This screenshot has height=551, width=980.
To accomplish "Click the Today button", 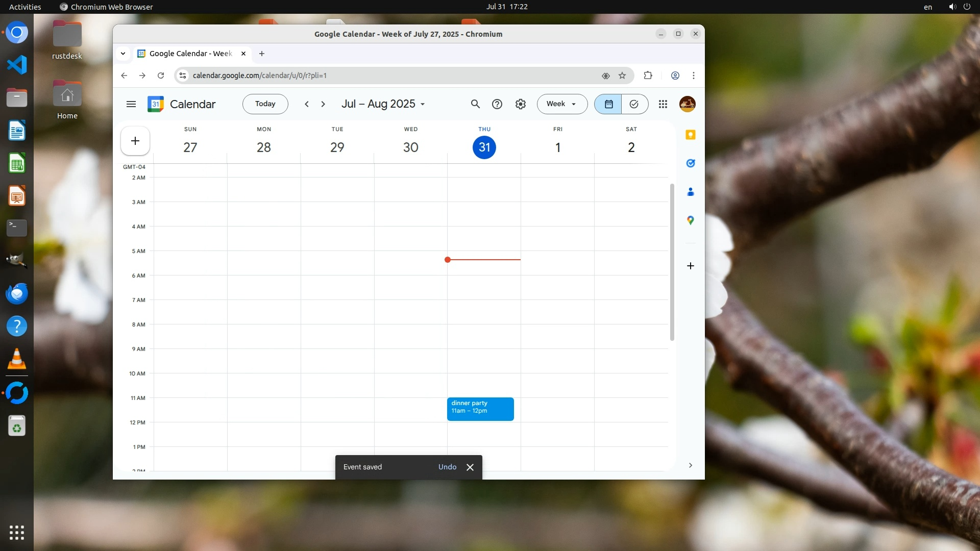I will pos(265,104).
